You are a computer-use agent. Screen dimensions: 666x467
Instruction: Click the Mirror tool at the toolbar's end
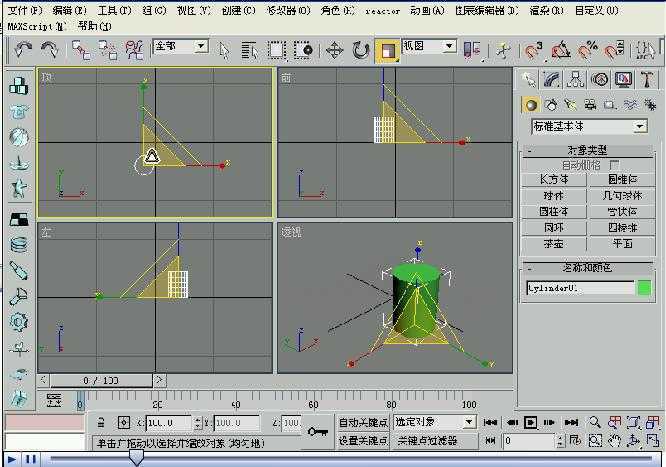(x=645, y=51)
